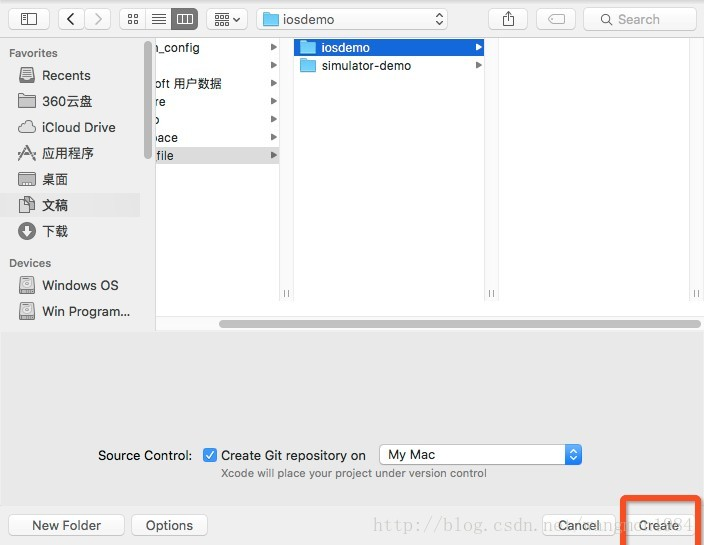Switch to list view
The image size is (704, 545).
click(158, 19)
